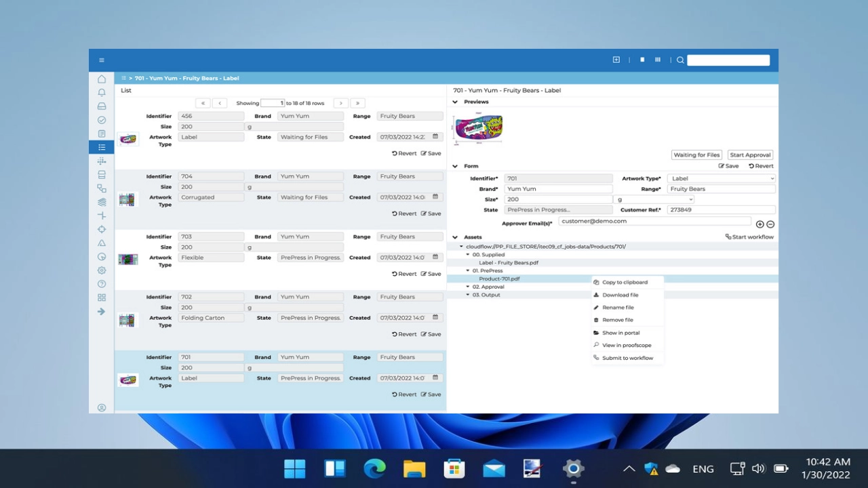868x488 pixels.
Task: Remove the approver email with the minus icon
Action: click(770, 224)
